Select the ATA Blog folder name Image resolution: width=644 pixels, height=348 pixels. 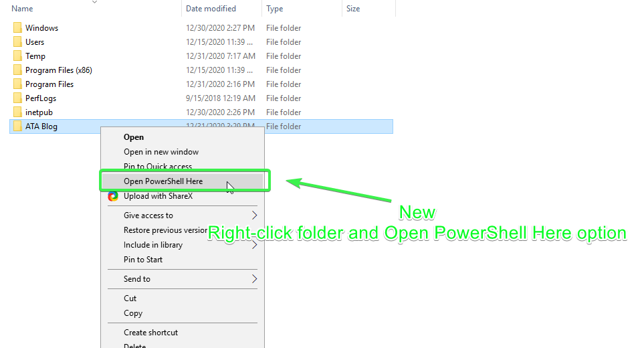(x=41, y=126)
